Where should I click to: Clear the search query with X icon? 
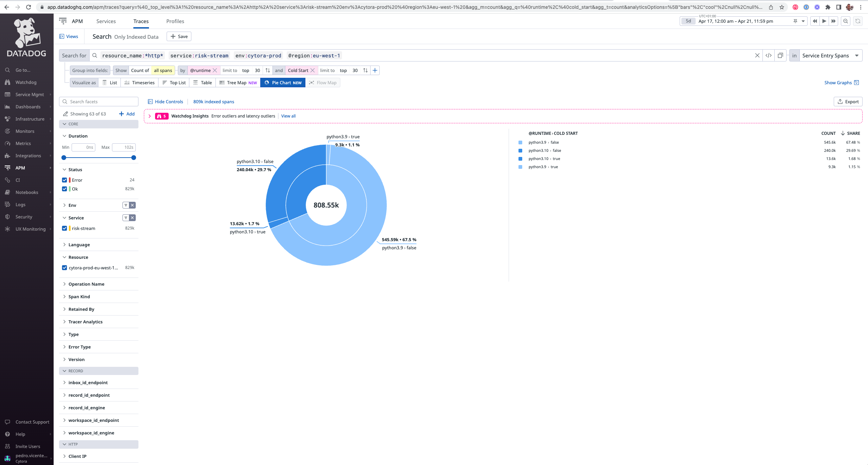pyautogui.click(x=757, y=55)
